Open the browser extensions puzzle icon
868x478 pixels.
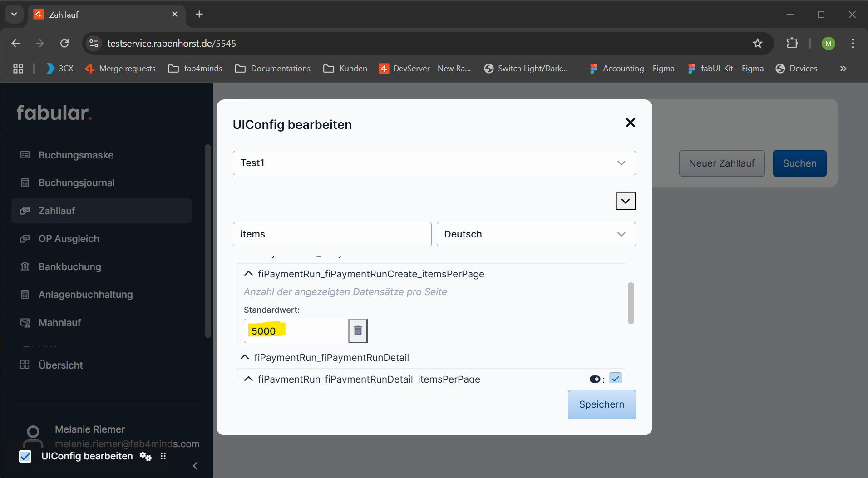792,44
